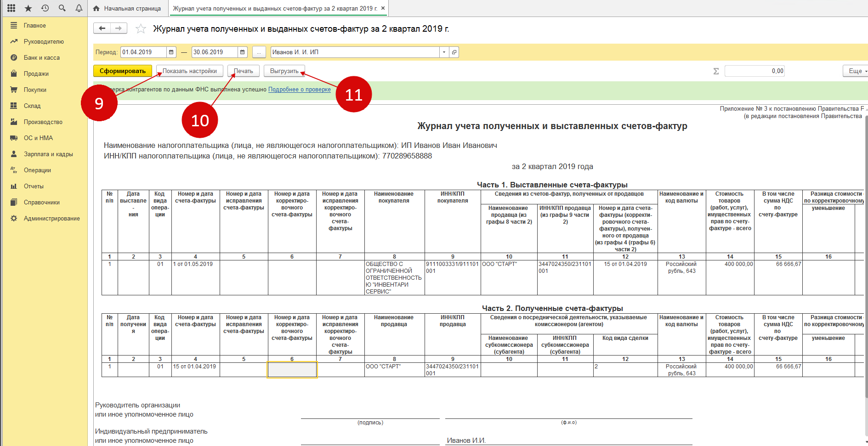
Task: Click the signature name 'Иванов И.И.'
Action: point(466,440)
